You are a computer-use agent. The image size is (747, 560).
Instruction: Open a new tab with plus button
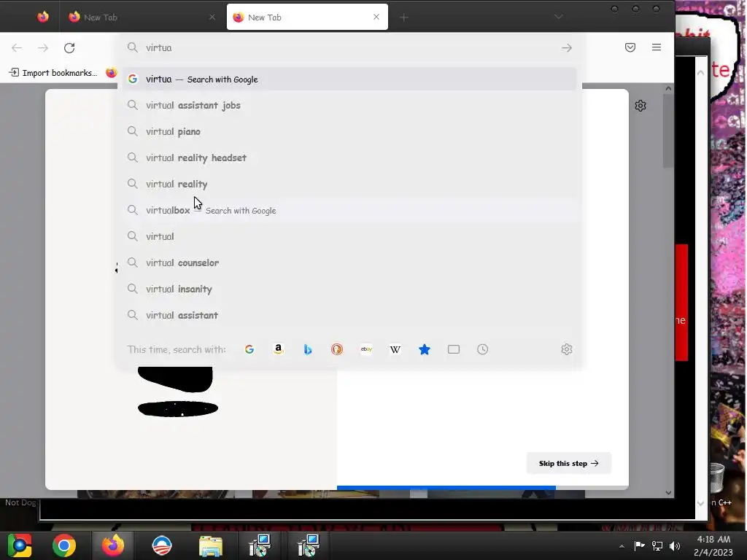click(x=404, y=17)
